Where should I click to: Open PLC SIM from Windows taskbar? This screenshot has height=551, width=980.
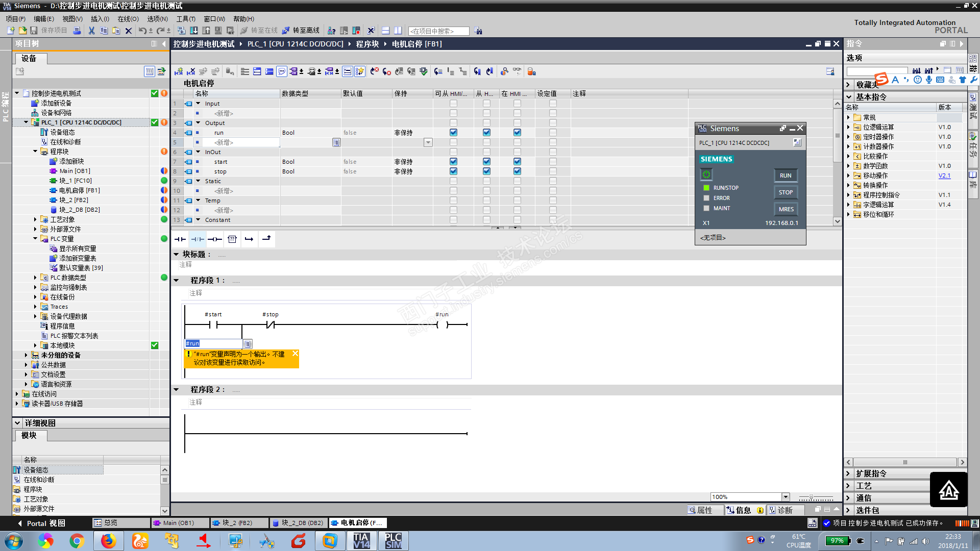[393, 541]
